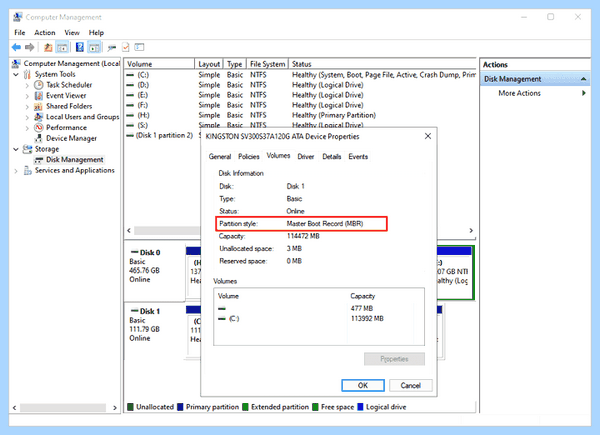
Task: Switch to the Driver tab
Action: pyautogui.click(x=306, y=156)
